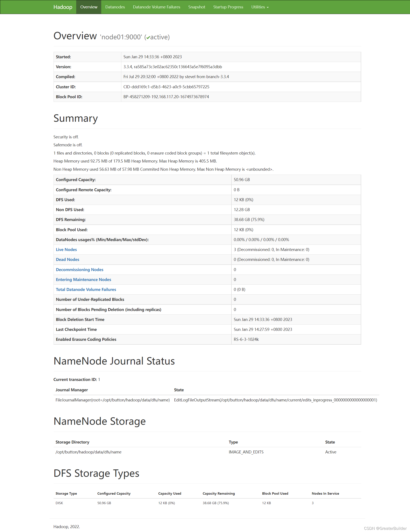Click the Hadoop brand logo link
This screenshot has width=410, height=532.
pos(63,7)
